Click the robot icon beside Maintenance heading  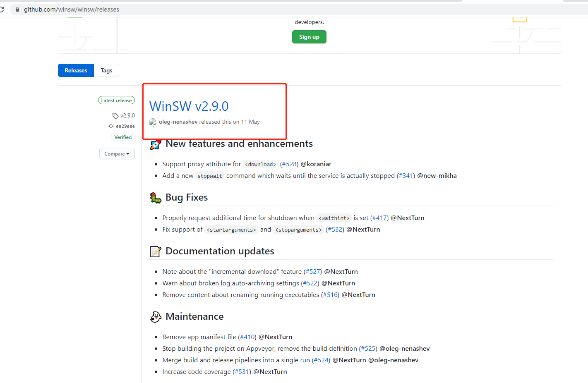[155, 316]
